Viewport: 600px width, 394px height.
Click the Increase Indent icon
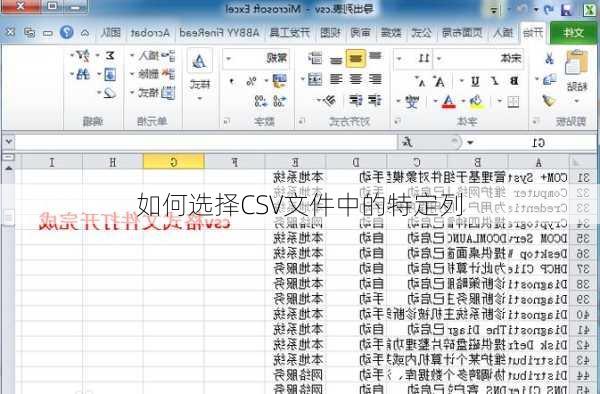tap(355, 101)
